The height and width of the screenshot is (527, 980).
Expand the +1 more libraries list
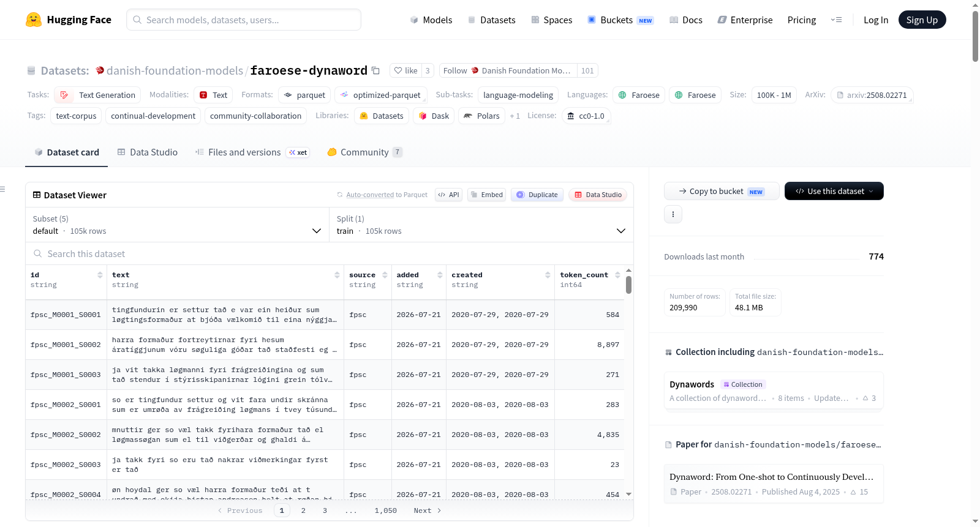(514, 116)
